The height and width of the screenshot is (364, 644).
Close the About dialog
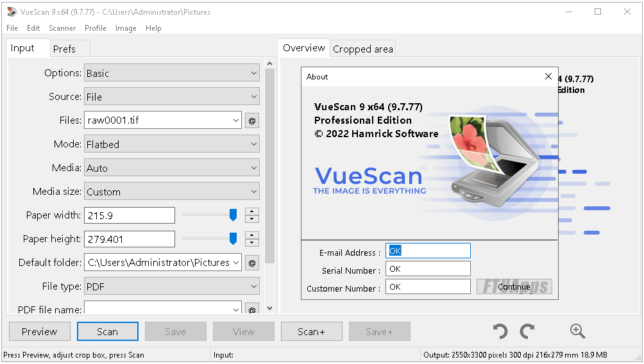[548, 76]
